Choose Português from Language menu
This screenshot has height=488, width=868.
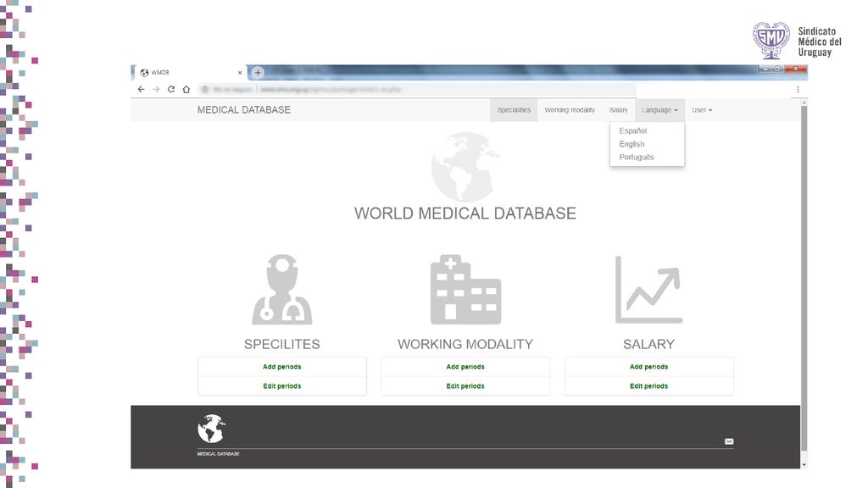(x=637, y=157)
